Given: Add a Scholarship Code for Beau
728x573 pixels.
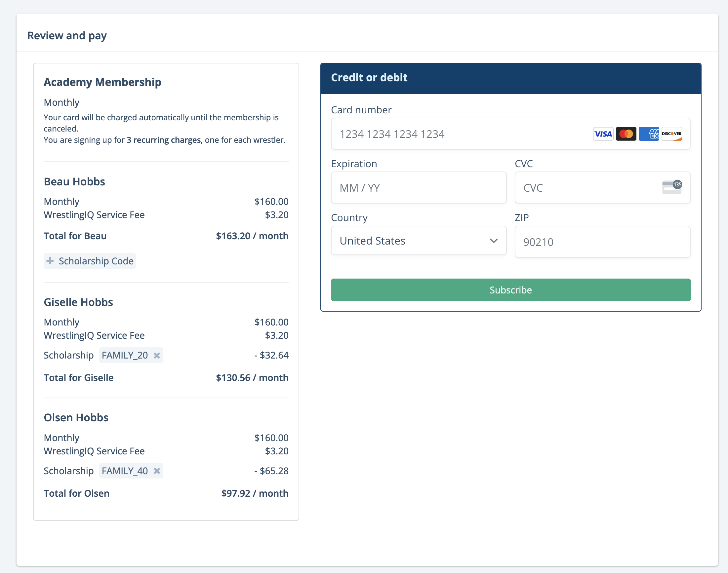Looking at the screenshot, I should coord(90,261).
